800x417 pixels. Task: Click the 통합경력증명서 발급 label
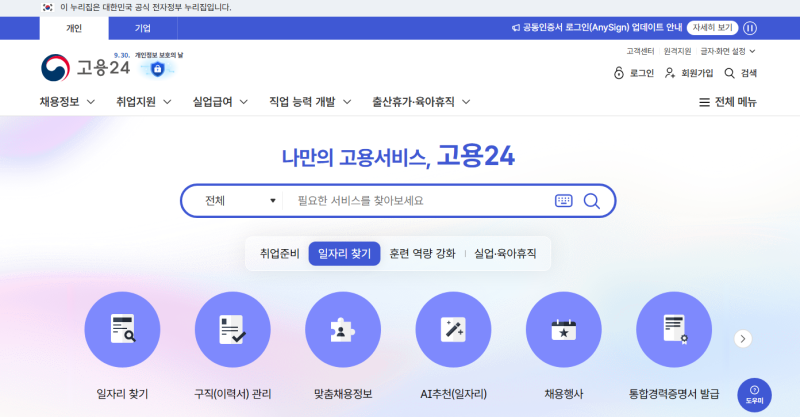click(674, 394)
